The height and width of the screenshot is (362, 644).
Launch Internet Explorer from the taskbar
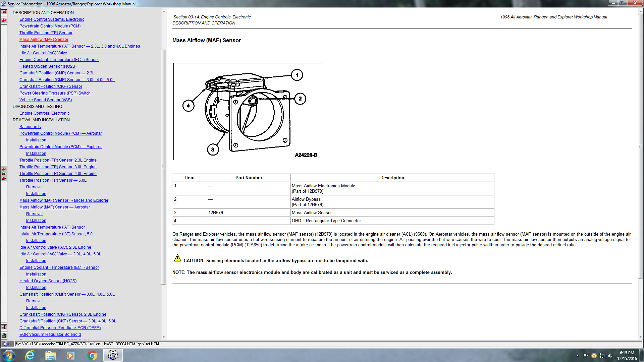coord(30,355)
